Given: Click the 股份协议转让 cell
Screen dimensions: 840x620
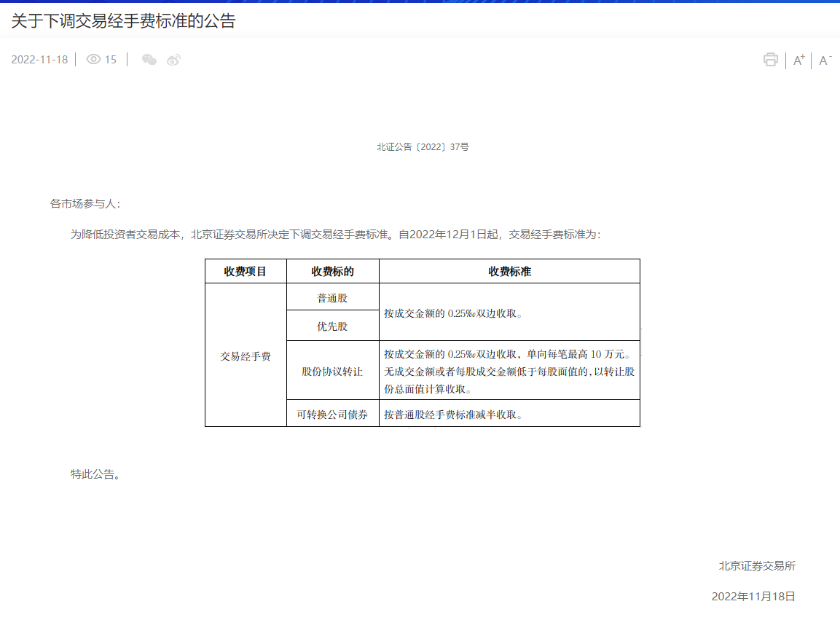Looking at the screenshot, I should 332,372.
